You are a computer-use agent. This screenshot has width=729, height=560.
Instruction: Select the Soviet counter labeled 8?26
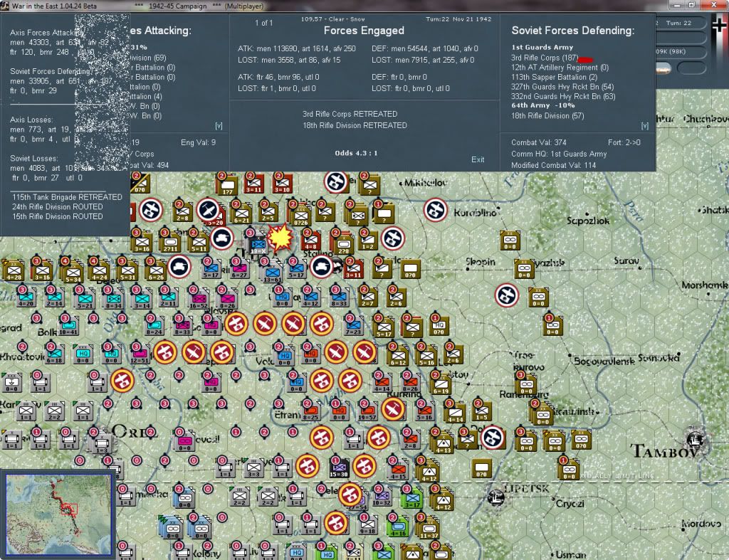(x=301, y=216)
